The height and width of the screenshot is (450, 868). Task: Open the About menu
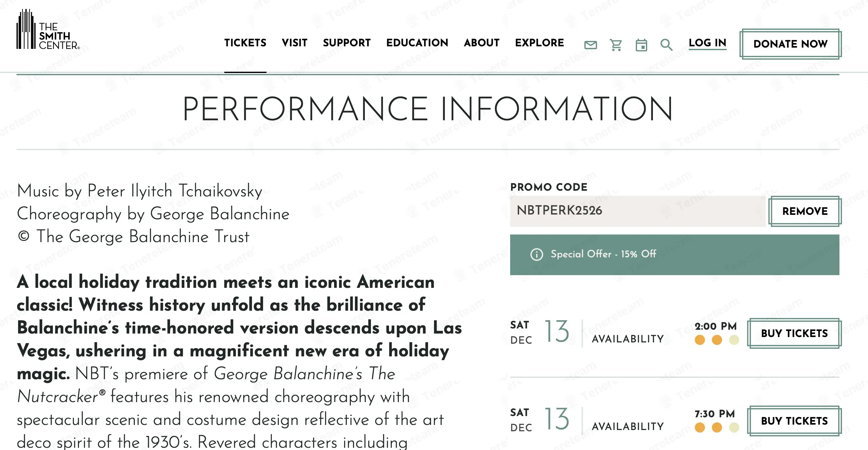482,43
